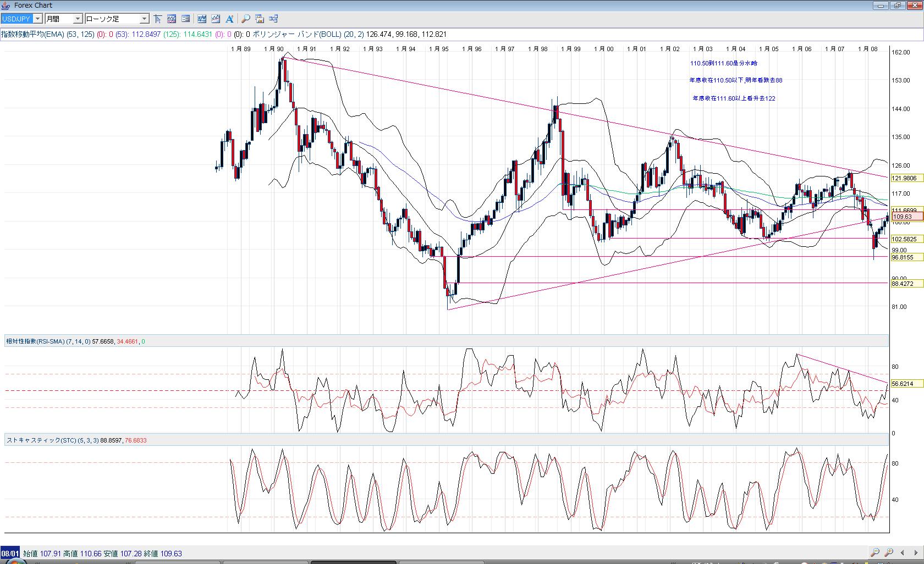Restore down the Forex Chart window
The width and height of the screenshot is (924, 564).
click(898, 5)
